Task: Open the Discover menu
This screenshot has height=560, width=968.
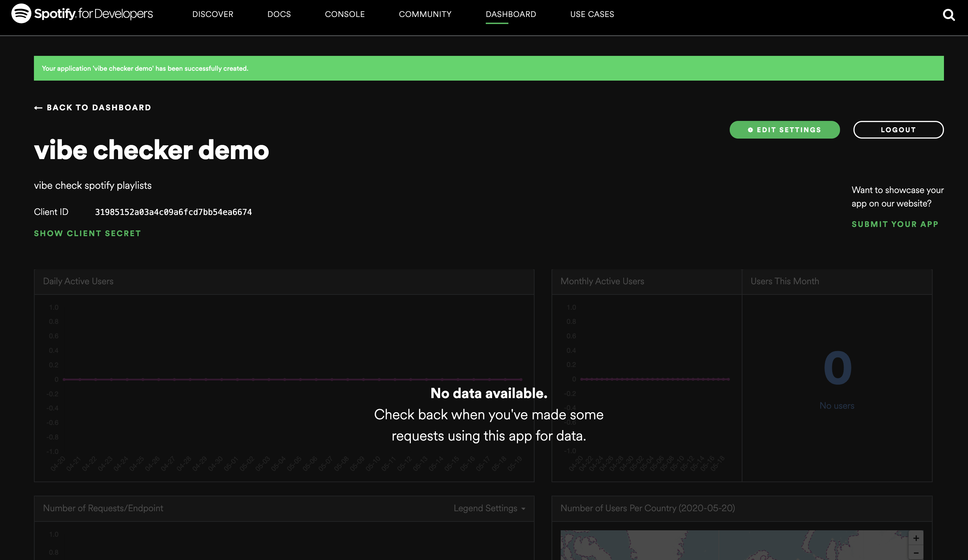Action: pos(212,14)
